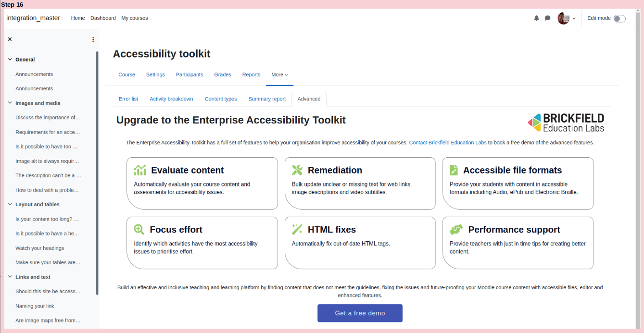The height and width of the screenshot is (333, 644).
Task: Click the Accessible file formats document icon
Action: pyautogui.click(x=454, y=170)
